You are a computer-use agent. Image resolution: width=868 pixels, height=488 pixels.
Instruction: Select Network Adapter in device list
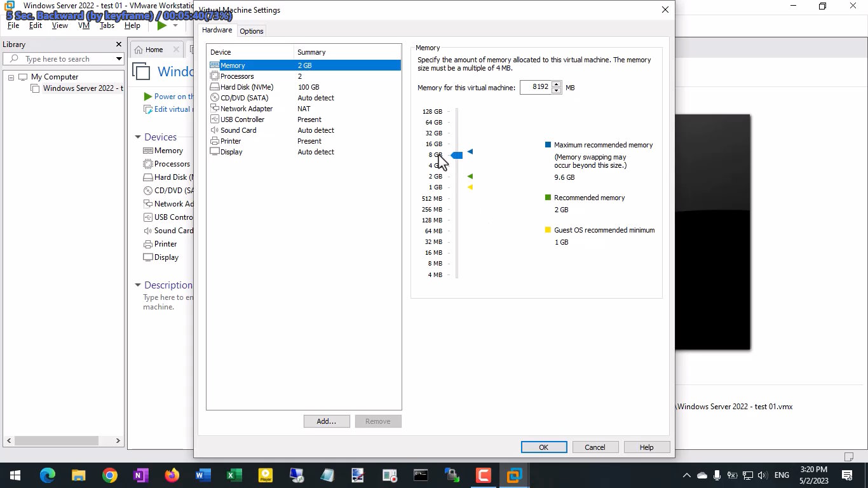[246, 109]
